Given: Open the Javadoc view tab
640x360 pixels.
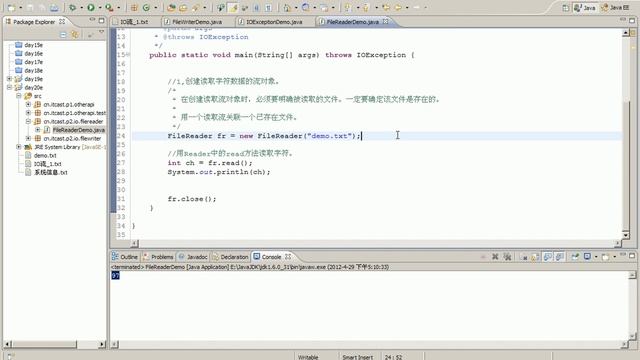Looking at the screenshot, I should pos(193,257).
